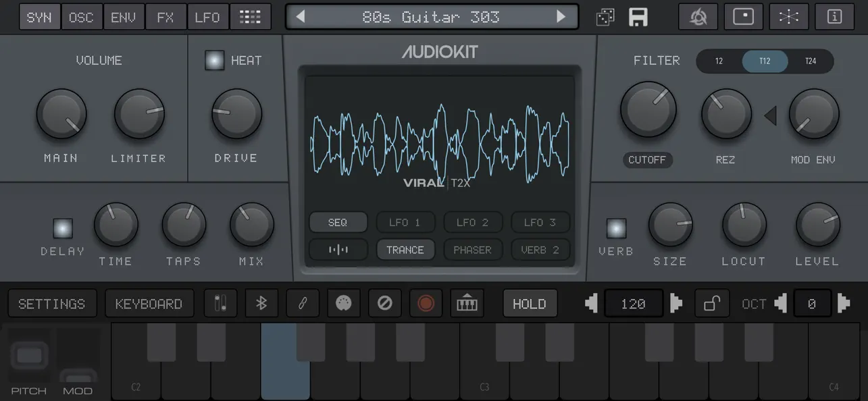Screen dimensions: 868x401
Task: Select the LFO 1 button
Action: click(405, 222)
